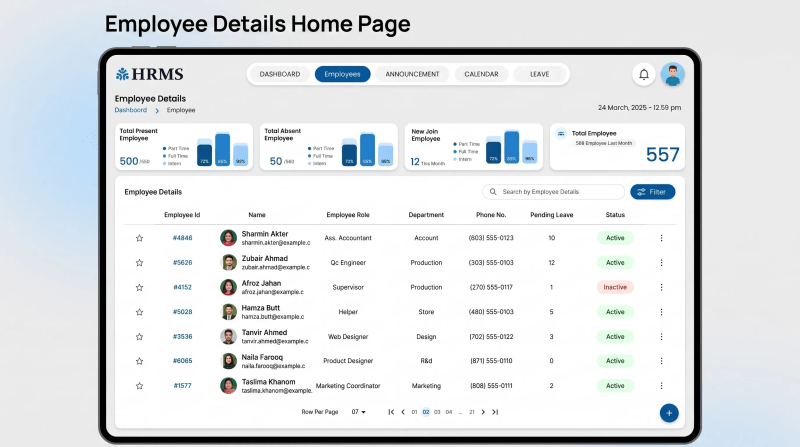Open the more options menu for Hamza Butt

click(x=661, y=312)
